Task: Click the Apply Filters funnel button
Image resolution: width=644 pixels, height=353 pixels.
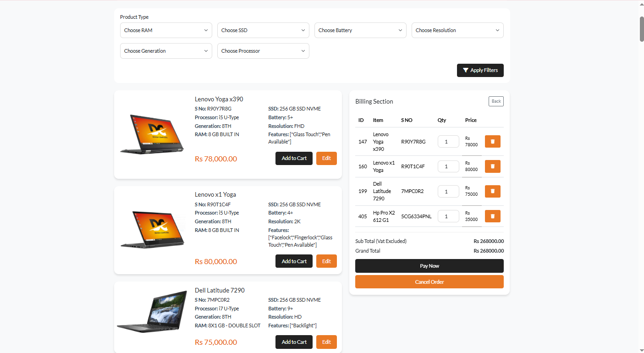Action: point(480,70)
